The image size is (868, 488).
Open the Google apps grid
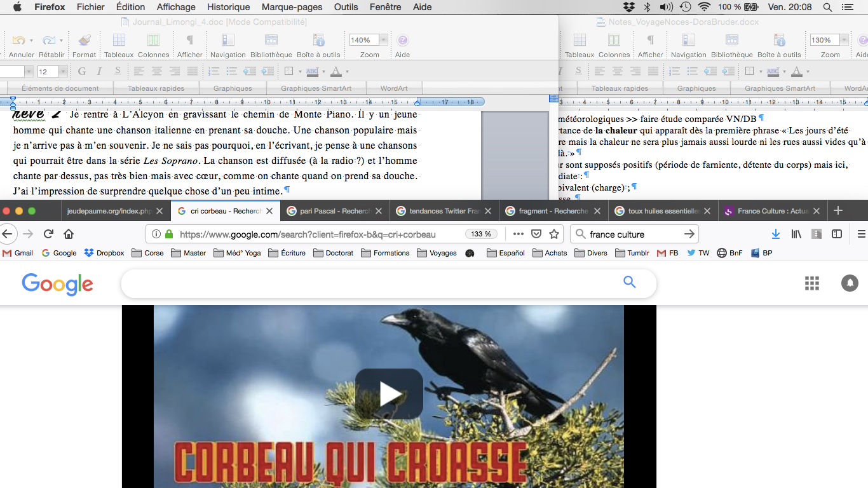click(x=812, y=283)
